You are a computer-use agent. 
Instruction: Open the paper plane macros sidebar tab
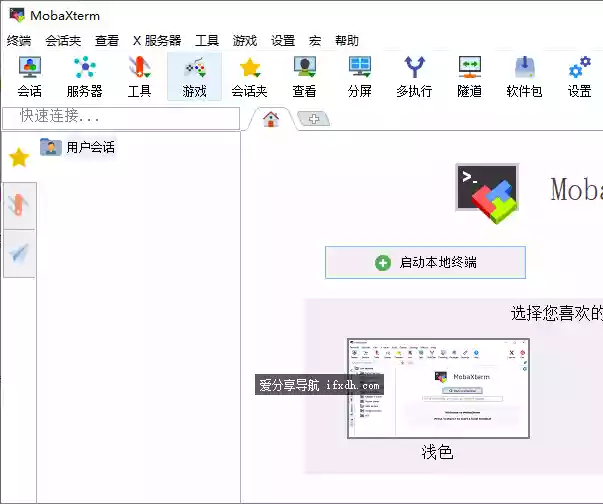(x=19, y=253)
